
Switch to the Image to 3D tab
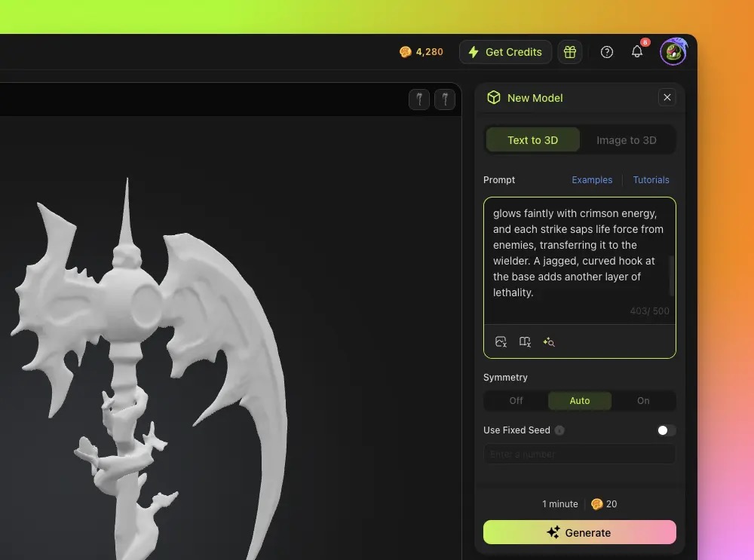pyautogui.click(x=626, y=139)
